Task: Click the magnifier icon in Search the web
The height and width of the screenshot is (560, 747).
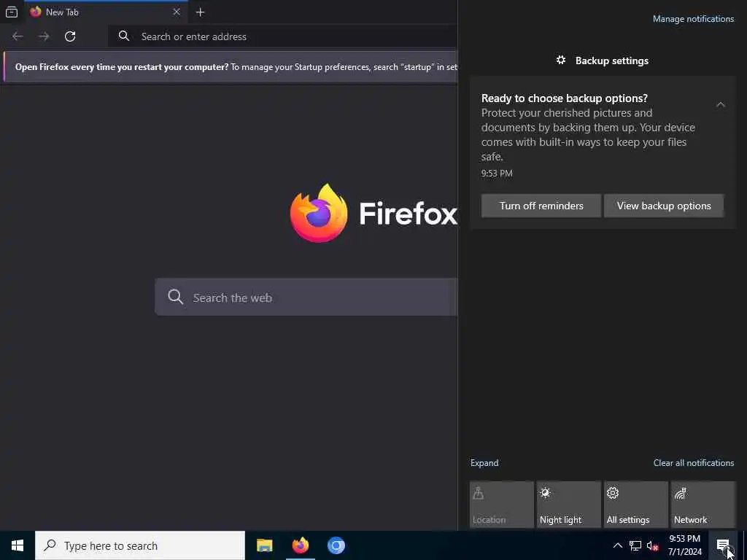Action: 175,297
